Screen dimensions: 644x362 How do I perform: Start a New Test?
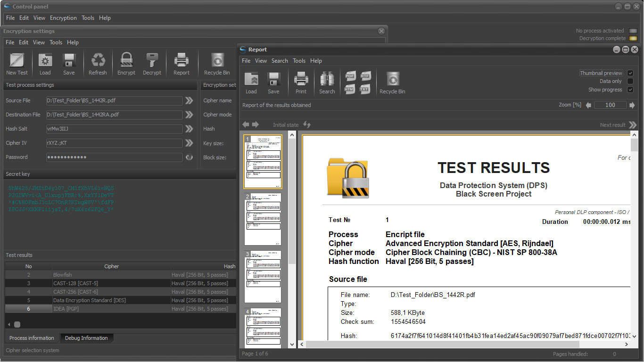coord(17,60)
